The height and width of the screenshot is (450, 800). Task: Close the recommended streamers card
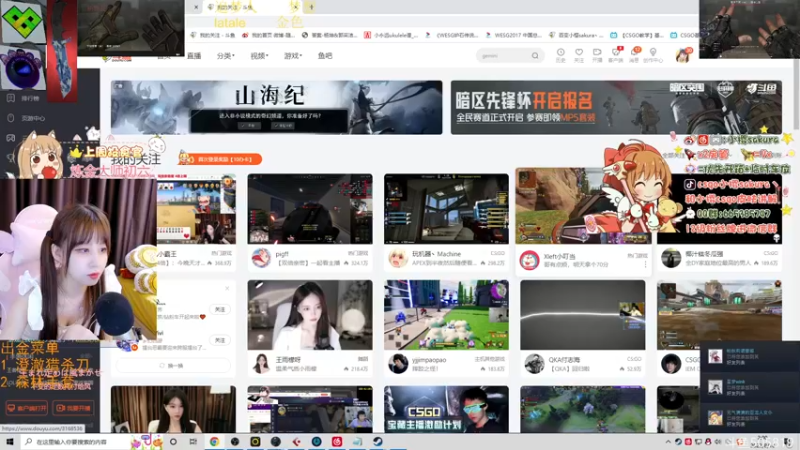click(x=227, y=288)
